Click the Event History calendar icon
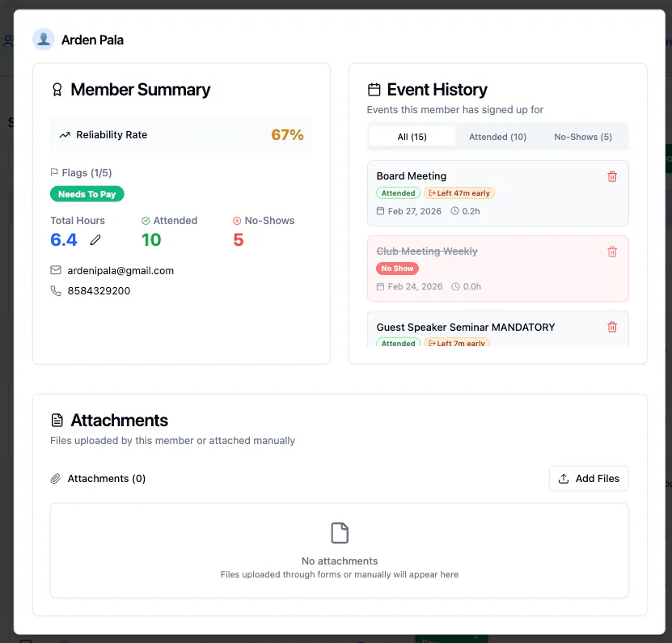Screen dimensions: 672x643 point(374,90)
